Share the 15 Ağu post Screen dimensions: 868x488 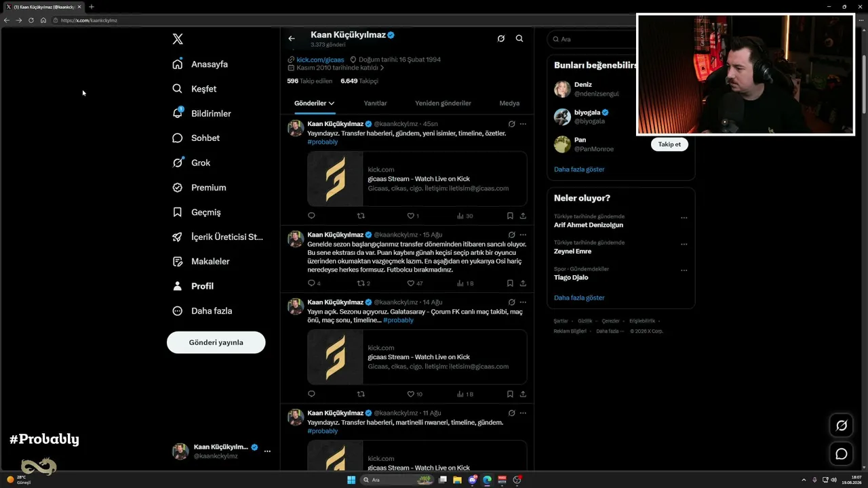click(x=523, y=283)
